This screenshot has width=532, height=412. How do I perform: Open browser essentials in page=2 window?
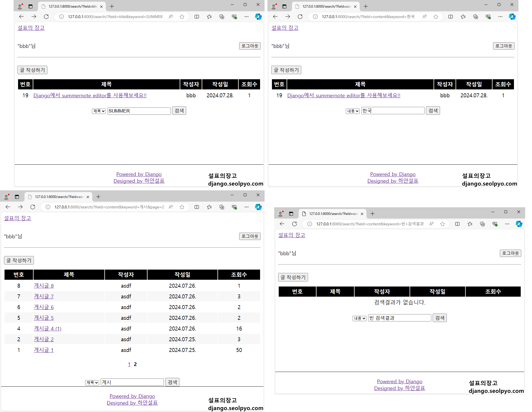click(234, 207)
